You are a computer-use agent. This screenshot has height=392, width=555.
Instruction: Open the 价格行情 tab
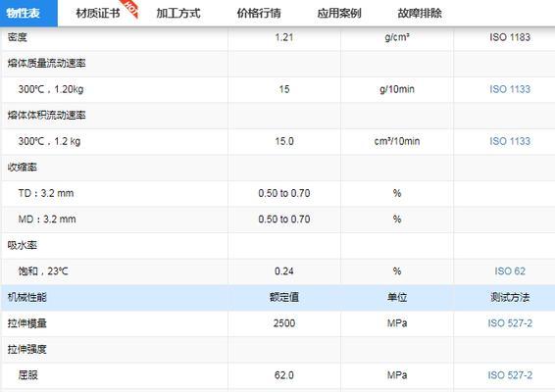pyautogui.click(x=259, y=13)
